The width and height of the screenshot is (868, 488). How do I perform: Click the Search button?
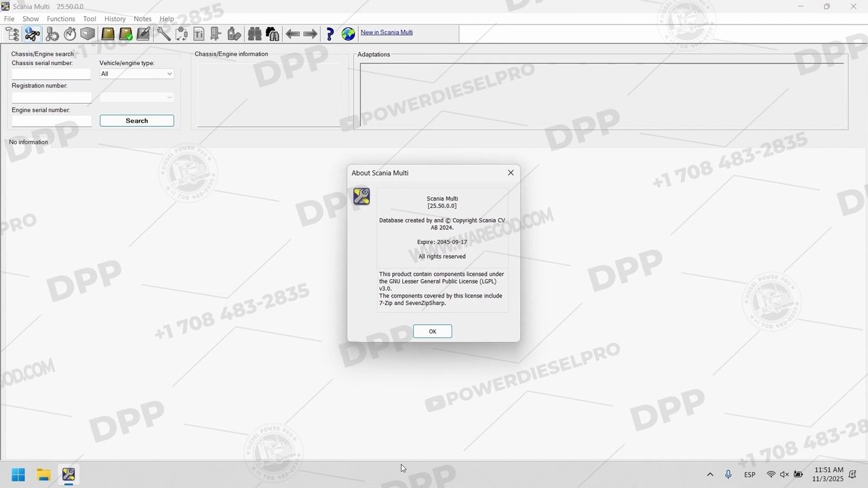137,121
